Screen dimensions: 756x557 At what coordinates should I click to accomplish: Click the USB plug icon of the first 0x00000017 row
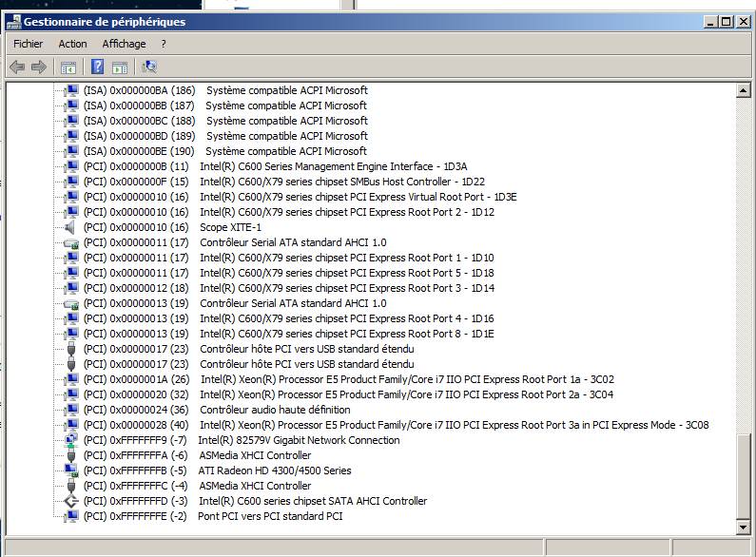[x=71, y=349]
